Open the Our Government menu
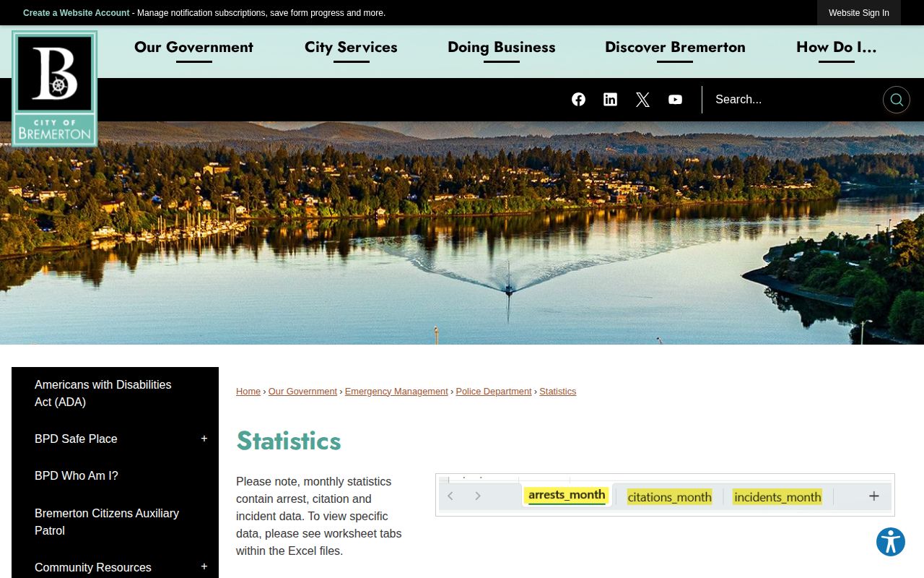The width and height of the screenshot is (924, 578). point(193,48)
